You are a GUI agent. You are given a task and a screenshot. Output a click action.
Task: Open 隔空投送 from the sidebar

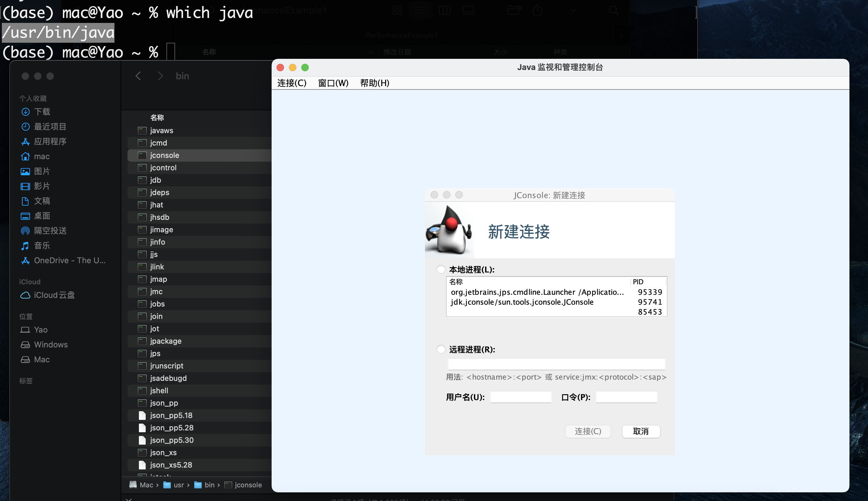[50, 231]
